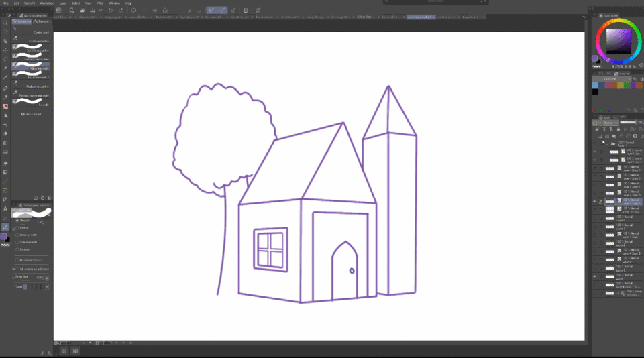
Task: Click the main purple color swatch in toolbar
Action: [4, 237]
